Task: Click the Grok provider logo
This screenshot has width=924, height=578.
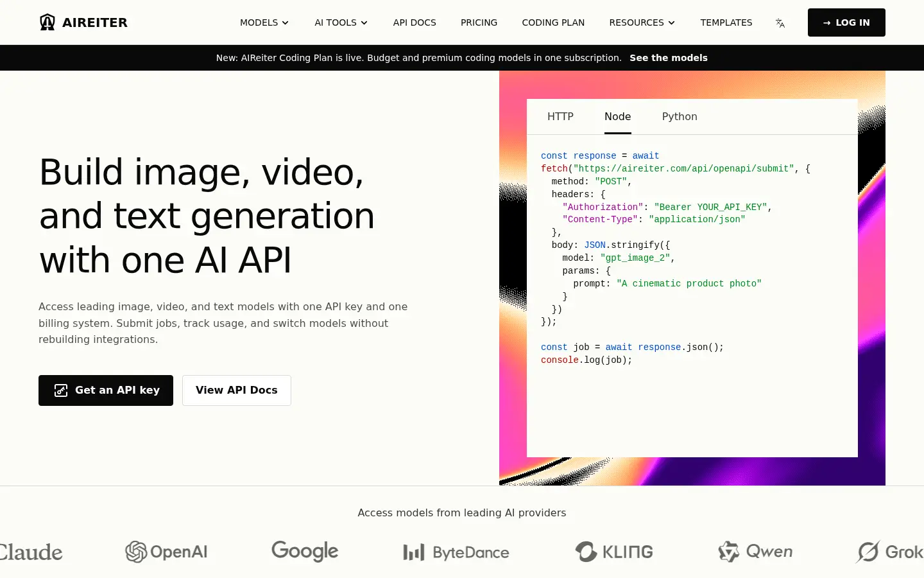Action: [x=890, y=552]
